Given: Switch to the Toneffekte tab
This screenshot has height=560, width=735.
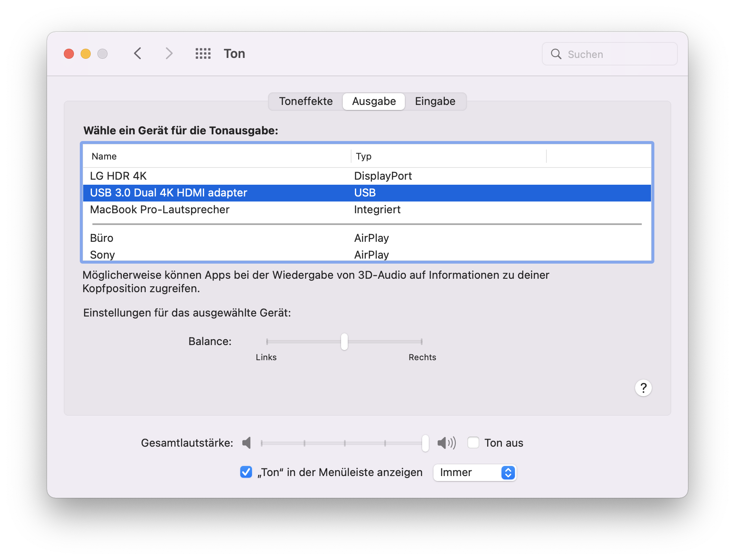Looking at the screenshot, I should pos(306,102).
